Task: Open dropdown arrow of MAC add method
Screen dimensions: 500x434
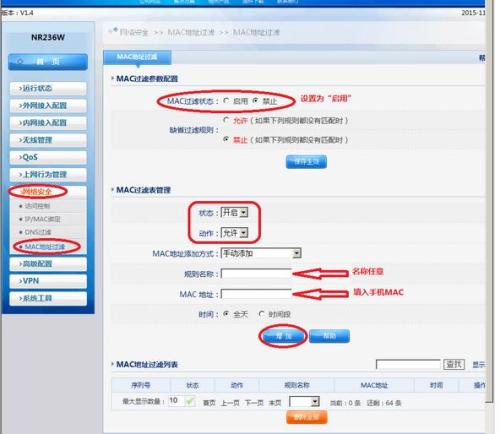Action: coord(297,253)
